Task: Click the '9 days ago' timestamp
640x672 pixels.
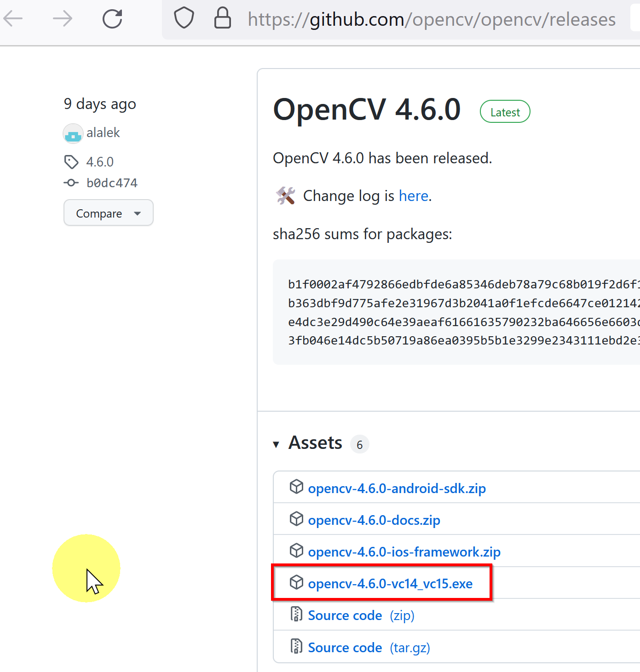Action: pyautogui.click(x=100, y=104)
